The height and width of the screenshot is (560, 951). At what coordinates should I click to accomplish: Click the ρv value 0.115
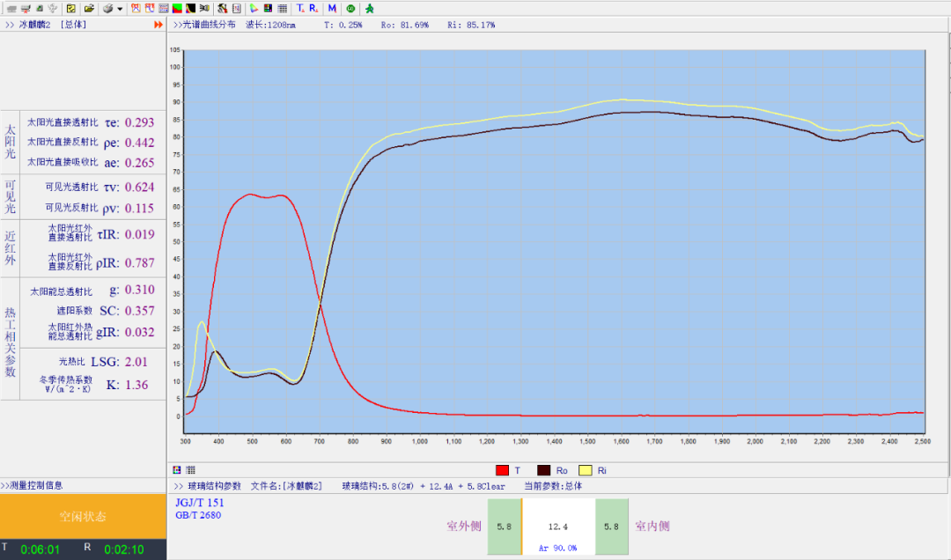[x=139, y=208]
